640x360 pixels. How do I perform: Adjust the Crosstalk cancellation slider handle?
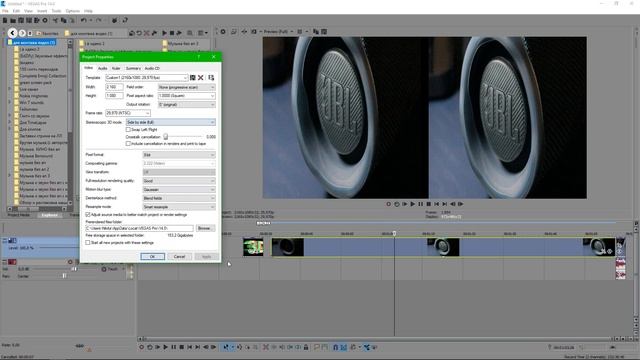pos(166,137)
